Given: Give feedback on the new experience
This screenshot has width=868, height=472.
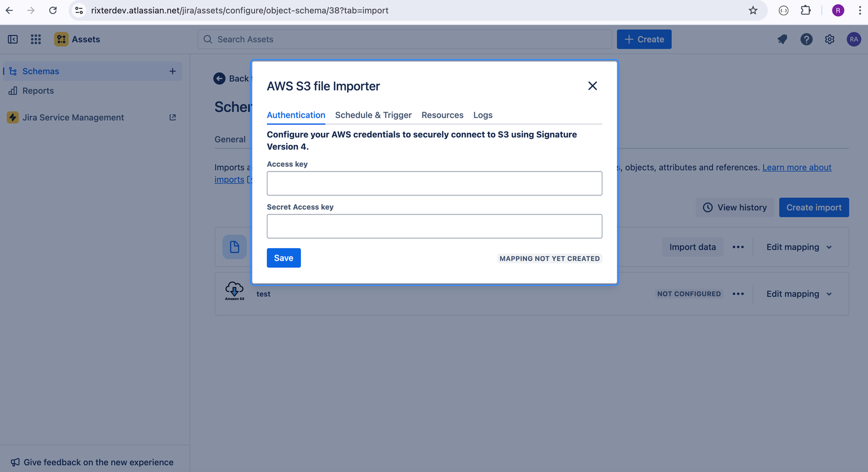Looking at the screenshot, I should pos(92,462).
